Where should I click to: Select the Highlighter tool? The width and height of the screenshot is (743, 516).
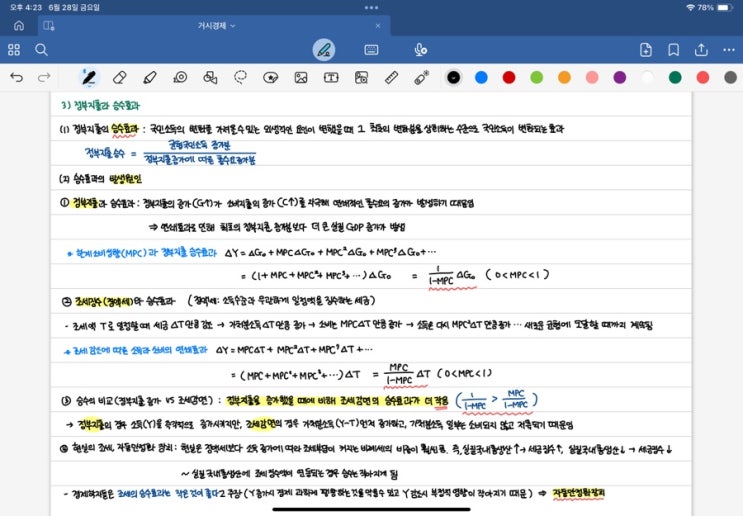tap(150, 77)
